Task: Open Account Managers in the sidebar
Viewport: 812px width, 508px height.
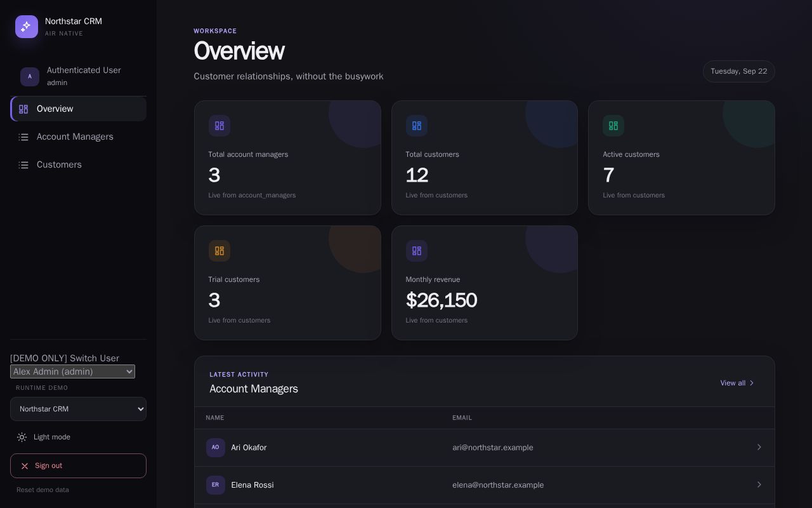Action: 79,137
